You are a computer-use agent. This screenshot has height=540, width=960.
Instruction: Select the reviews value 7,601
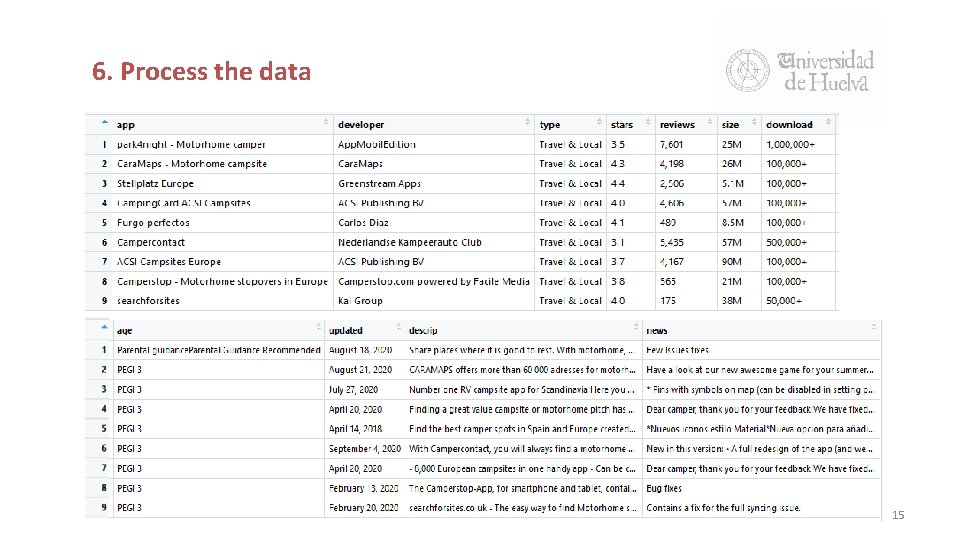pyautogui.click(x=671, y=144)
